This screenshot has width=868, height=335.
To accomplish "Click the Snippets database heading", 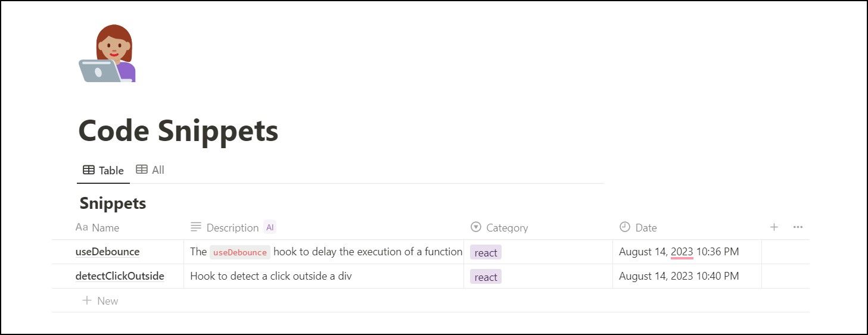I will pos(113,203).
